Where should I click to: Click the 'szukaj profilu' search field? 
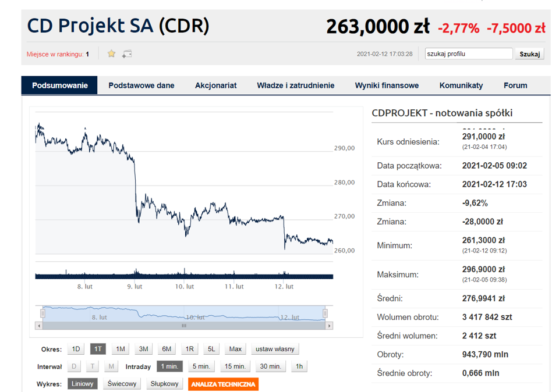(x=469, y=54)
